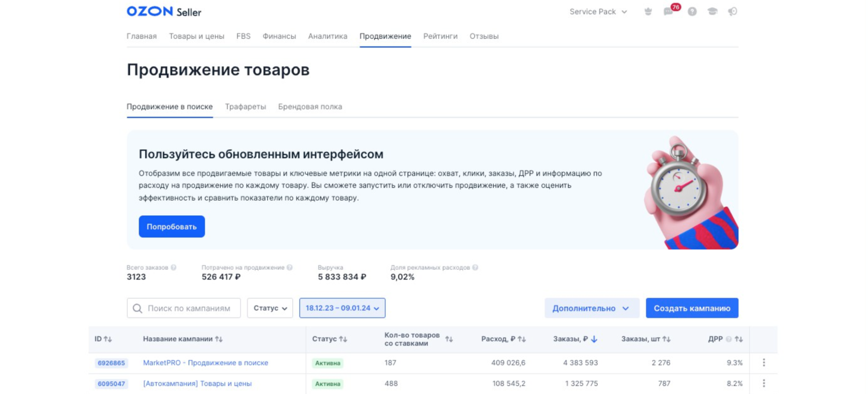
Task: Open the MarketPRO - Продвижение в поиске campaign link
Action: point(206,363)
